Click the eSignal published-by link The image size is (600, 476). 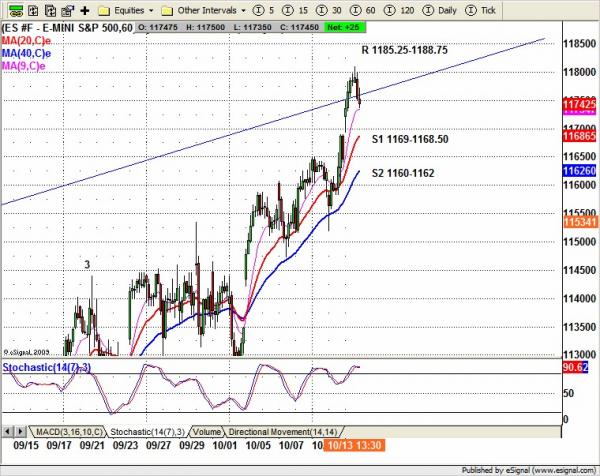tap(523, 469)
